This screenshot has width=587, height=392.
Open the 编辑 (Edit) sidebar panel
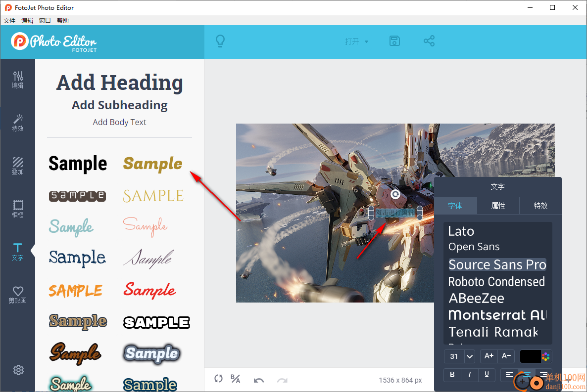(18, 80)
